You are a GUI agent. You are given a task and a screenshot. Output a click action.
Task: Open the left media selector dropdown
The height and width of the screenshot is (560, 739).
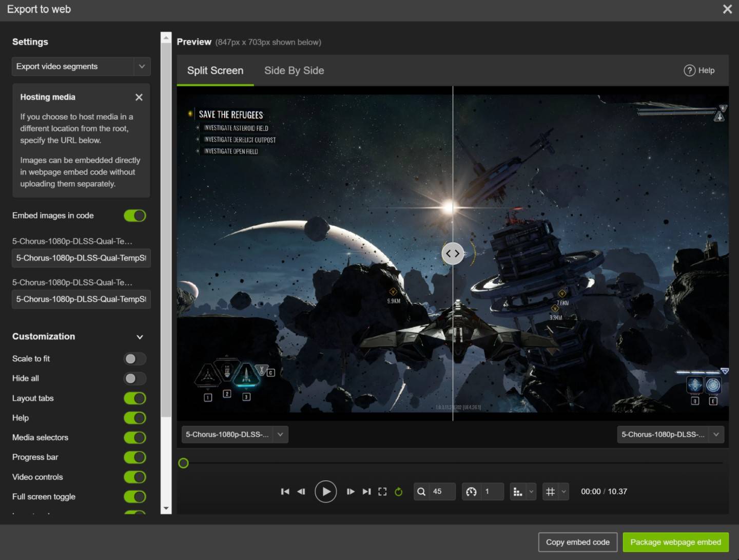click(x=235, y=435)
